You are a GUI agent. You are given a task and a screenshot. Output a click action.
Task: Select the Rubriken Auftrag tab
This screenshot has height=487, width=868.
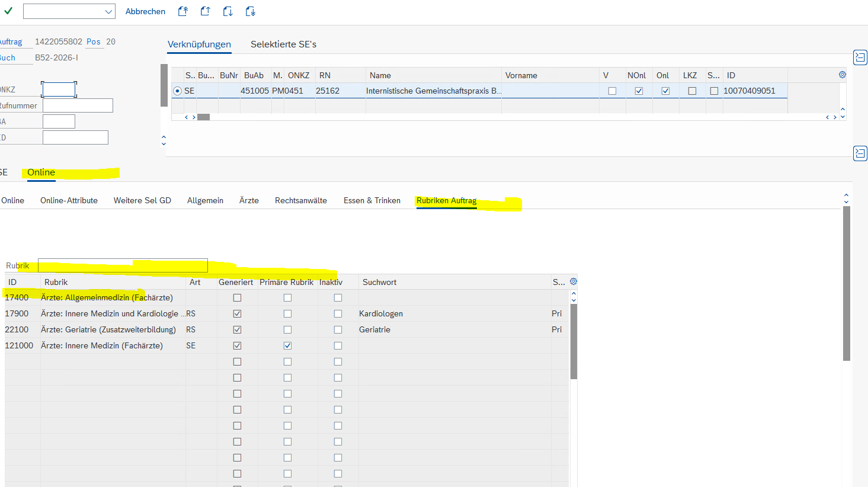pos(446,200)
